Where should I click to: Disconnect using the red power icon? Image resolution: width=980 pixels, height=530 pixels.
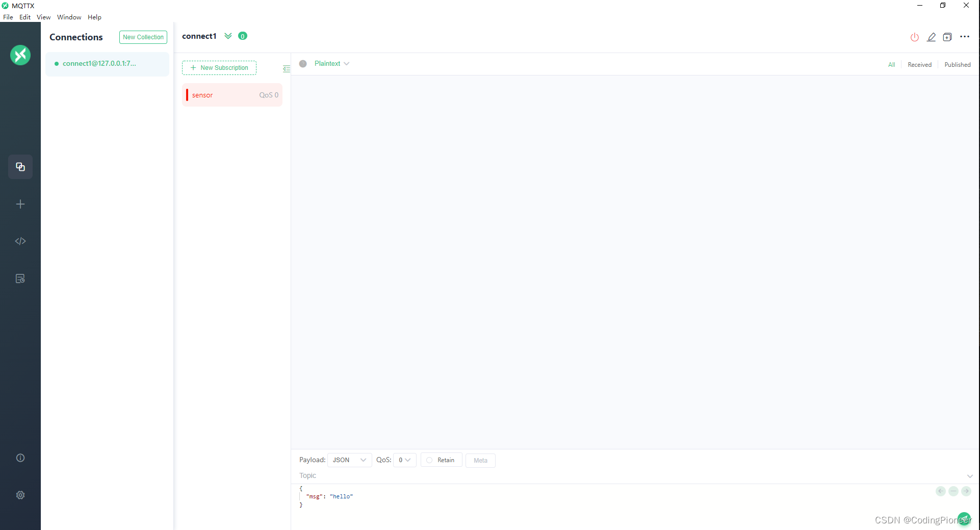915,37
